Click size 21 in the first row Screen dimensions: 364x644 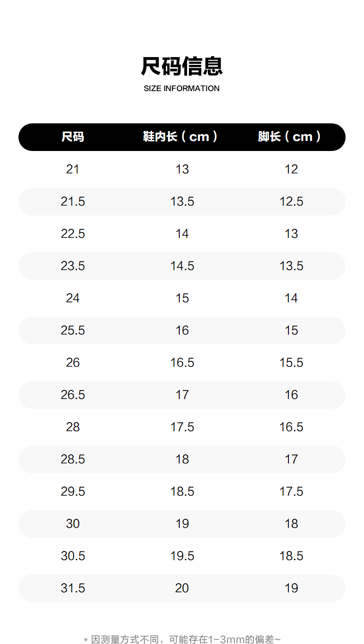(x=73, y=169)
